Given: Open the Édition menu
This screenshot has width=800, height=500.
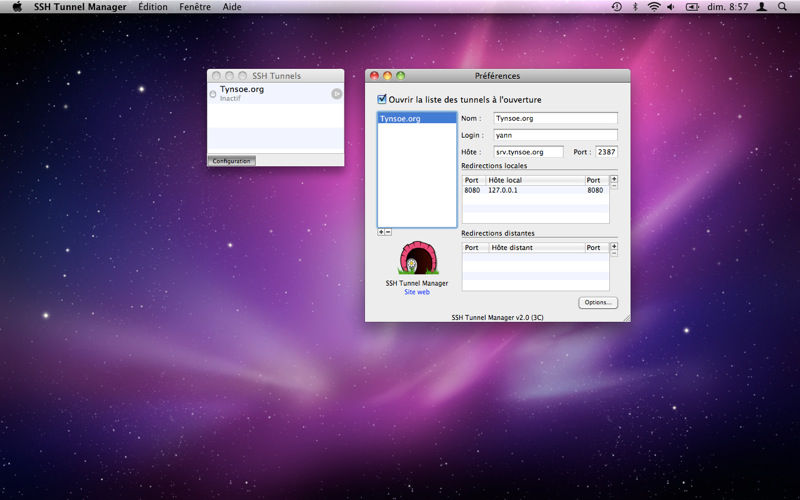Looking at the screenshot, I should point(153,7).
